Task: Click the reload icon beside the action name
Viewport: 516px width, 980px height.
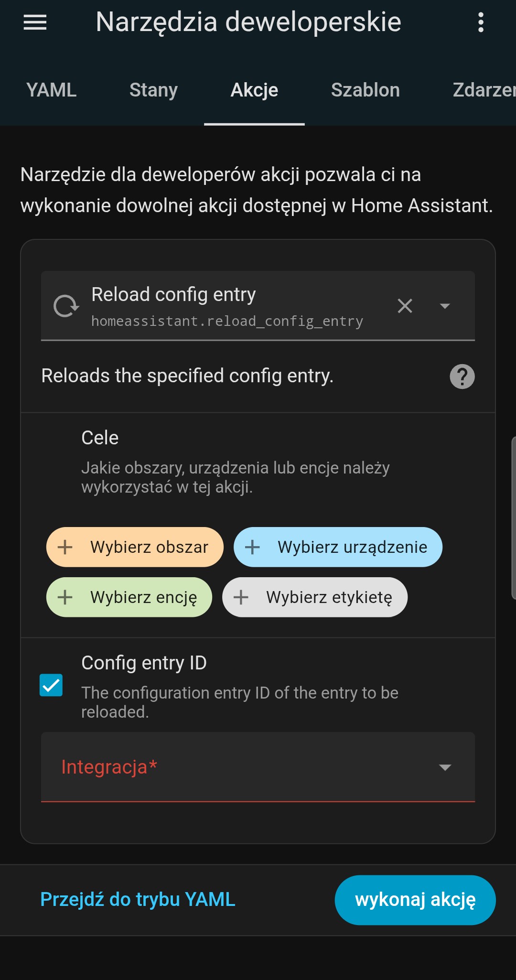Action: pos(66,306)
